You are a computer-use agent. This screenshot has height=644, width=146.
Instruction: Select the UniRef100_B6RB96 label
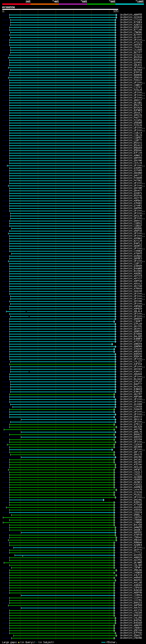pos(131,75)
